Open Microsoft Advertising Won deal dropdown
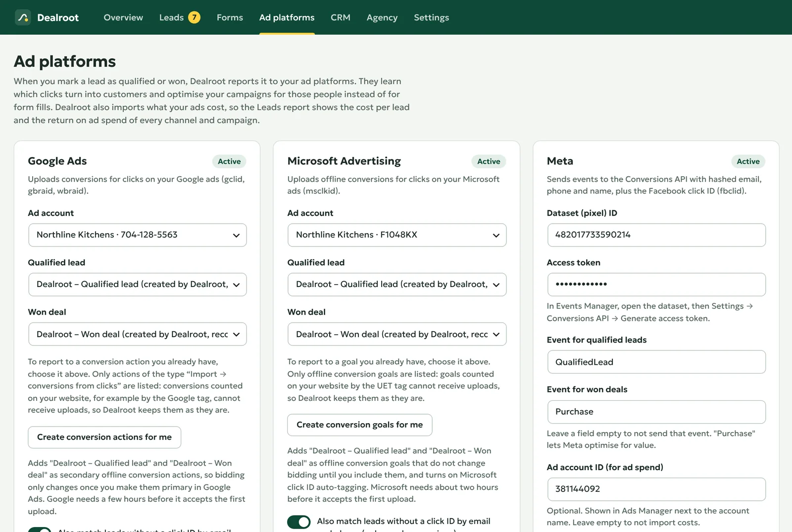This screenshot has height=532, width=792. click(x=397, y=334)
